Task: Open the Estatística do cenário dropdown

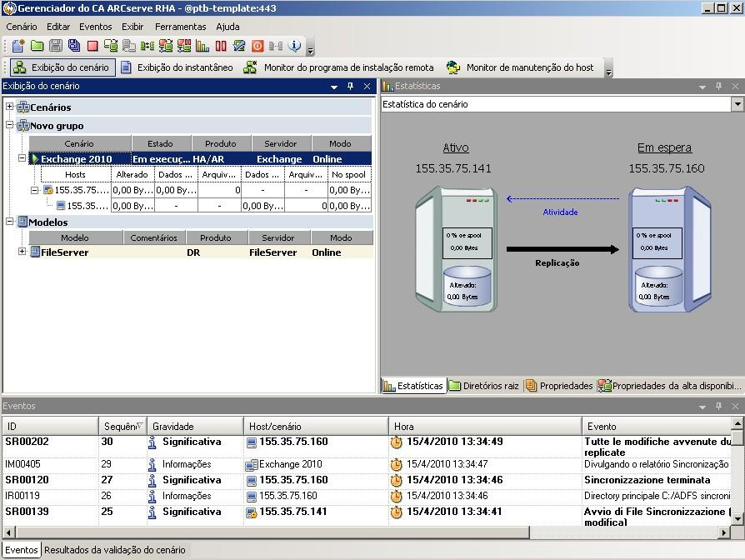Action: [737, 104]
